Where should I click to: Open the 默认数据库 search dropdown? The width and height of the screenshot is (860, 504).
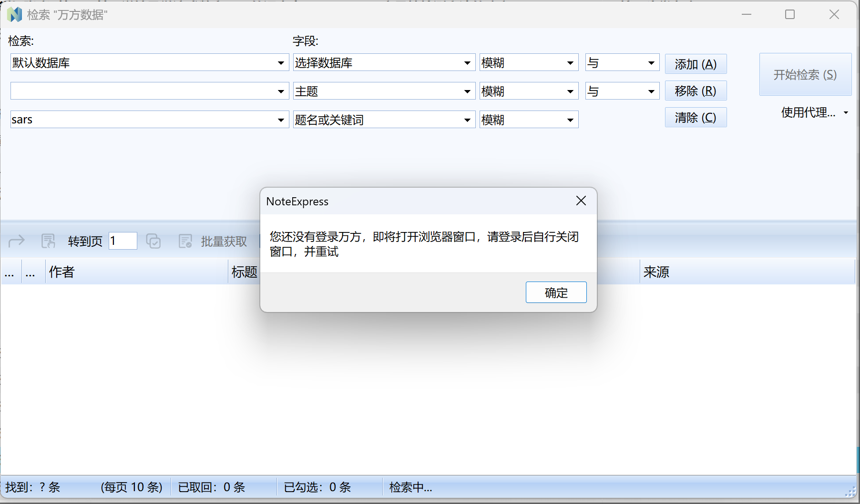point(281,63)
